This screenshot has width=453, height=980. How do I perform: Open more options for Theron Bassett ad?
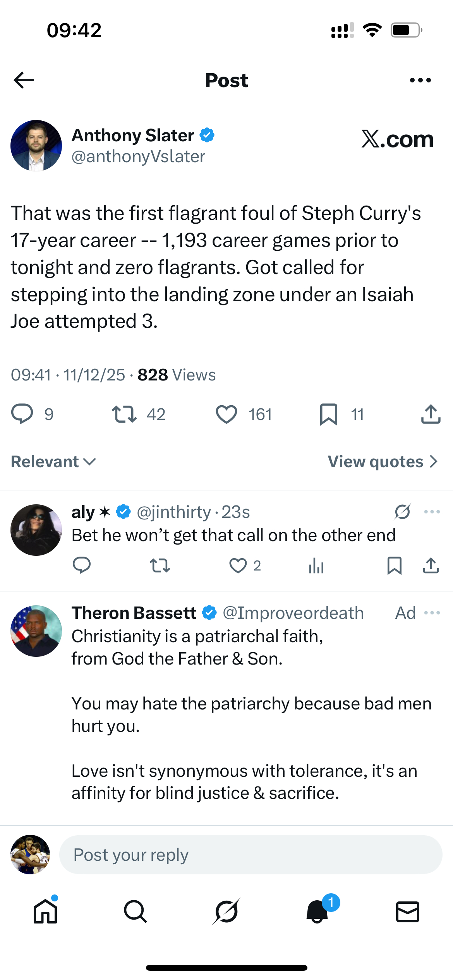click(x=432, y=613)
